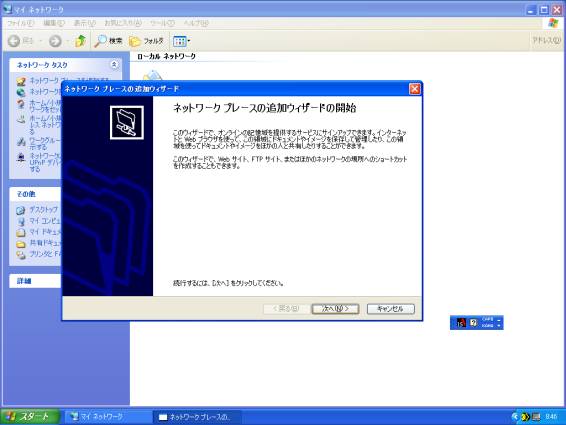566x425 pixels.
Task: Click the 次へ (Next) wizard button
Action: 335,309
